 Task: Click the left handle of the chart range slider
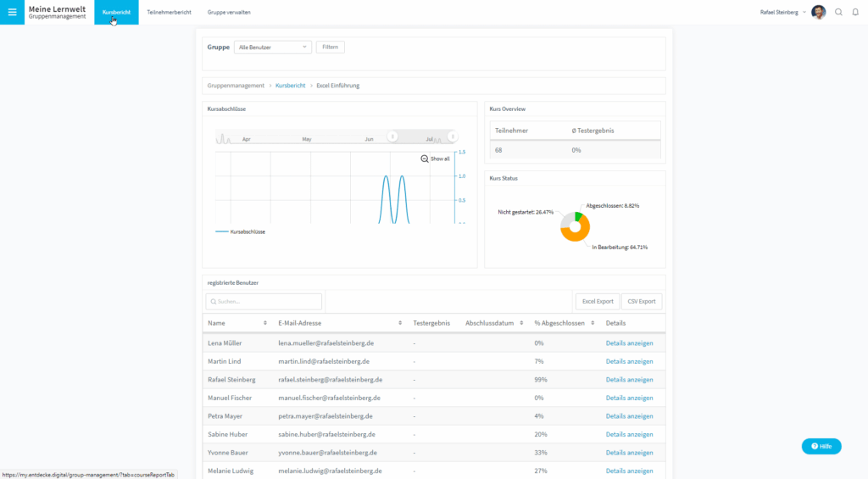pos(392,136)
